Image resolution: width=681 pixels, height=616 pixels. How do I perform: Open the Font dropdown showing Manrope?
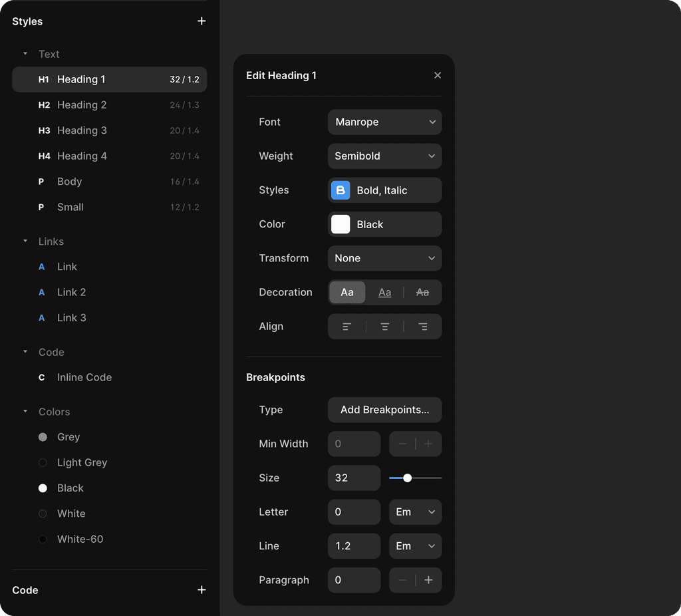pyautogui.click(x=384, y=122)
